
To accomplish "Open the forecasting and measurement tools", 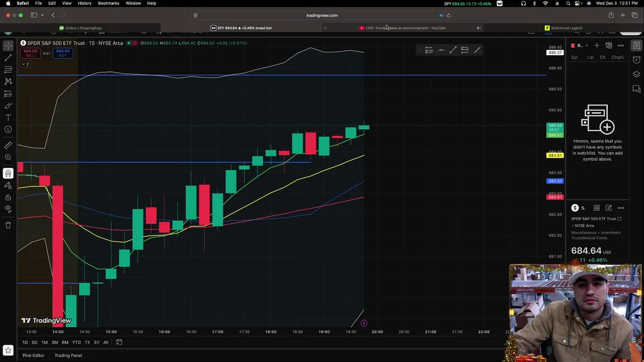I will point(8,94).
